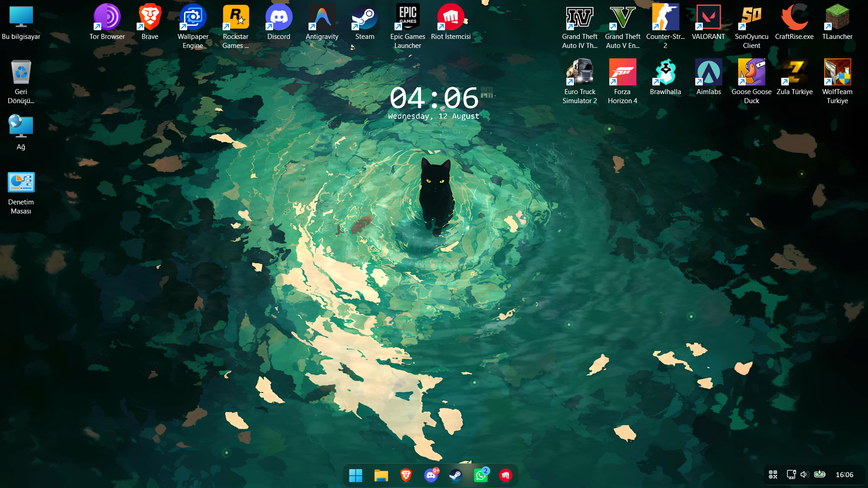The image size is (868, 488).
Task: Select Euro Truck Simulator 2 shortcut
Action: (x=580, y=82)
